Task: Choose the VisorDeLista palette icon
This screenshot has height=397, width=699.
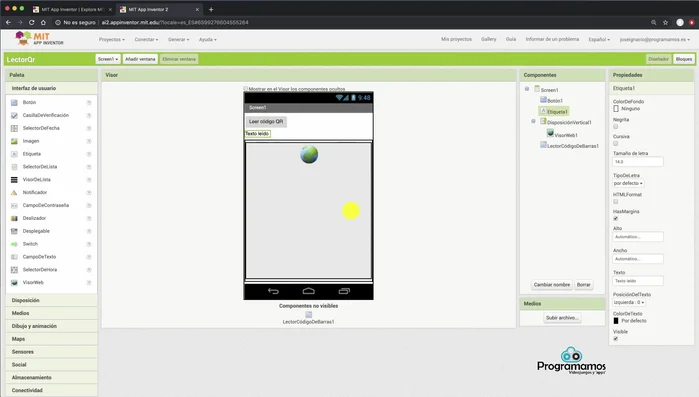Action: point(14,180)
